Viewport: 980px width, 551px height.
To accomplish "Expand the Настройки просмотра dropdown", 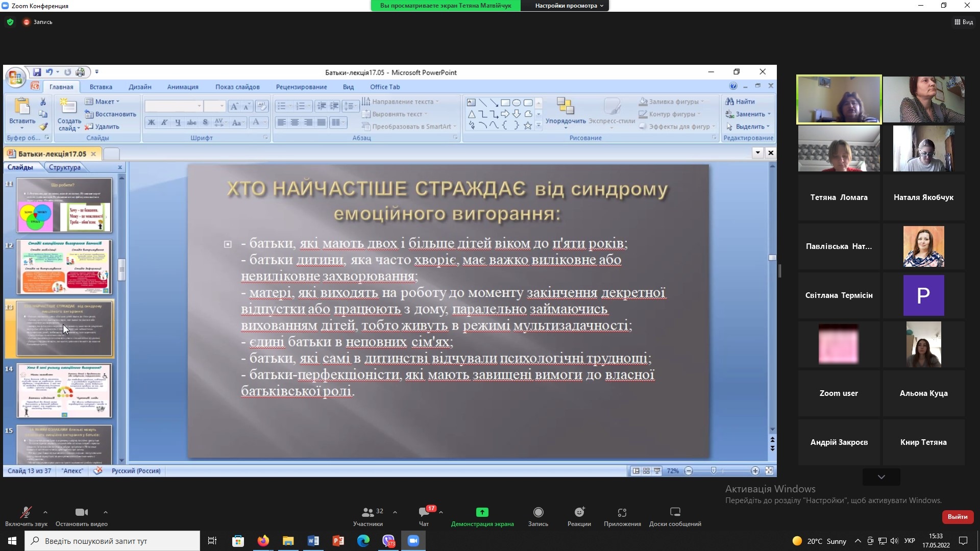I will point(569,6).
